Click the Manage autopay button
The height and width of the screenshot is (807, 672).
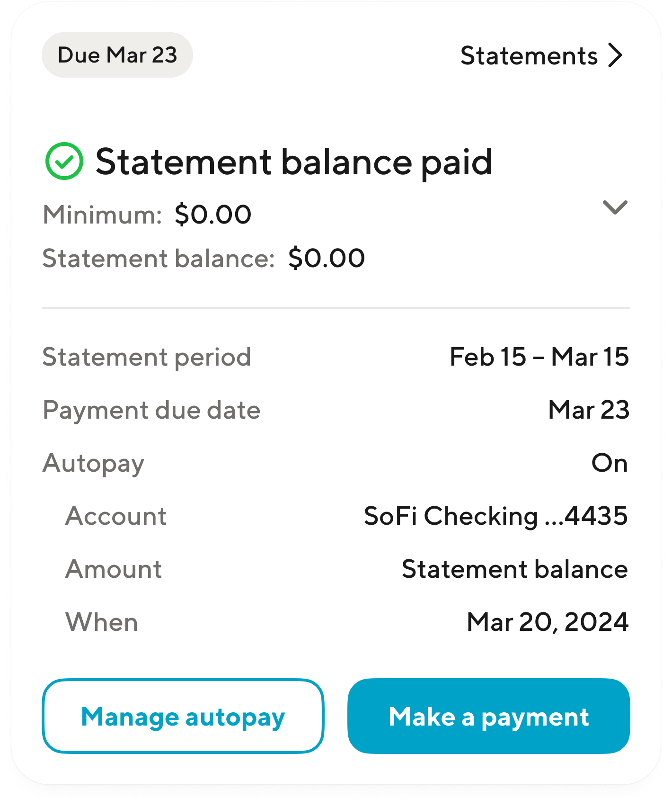pos(183,716)
